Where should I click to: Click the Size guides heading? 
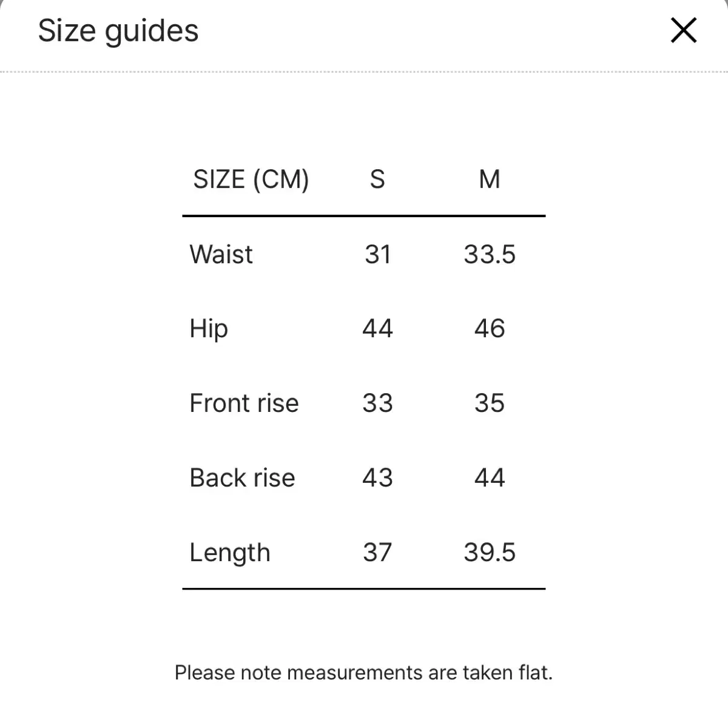[118, 31]
